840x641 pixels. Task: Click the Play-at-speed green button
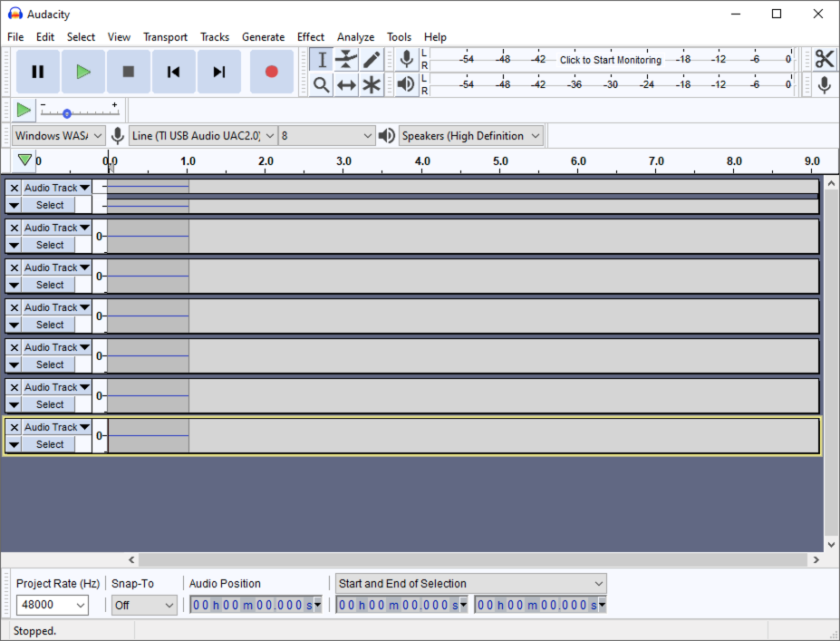[x=24, y=111]
